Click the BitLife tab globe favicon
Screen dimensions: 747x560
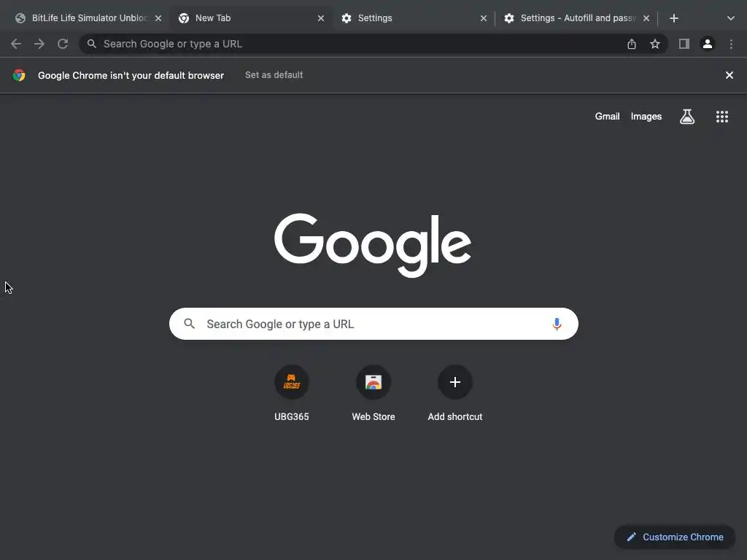point(20,18)
